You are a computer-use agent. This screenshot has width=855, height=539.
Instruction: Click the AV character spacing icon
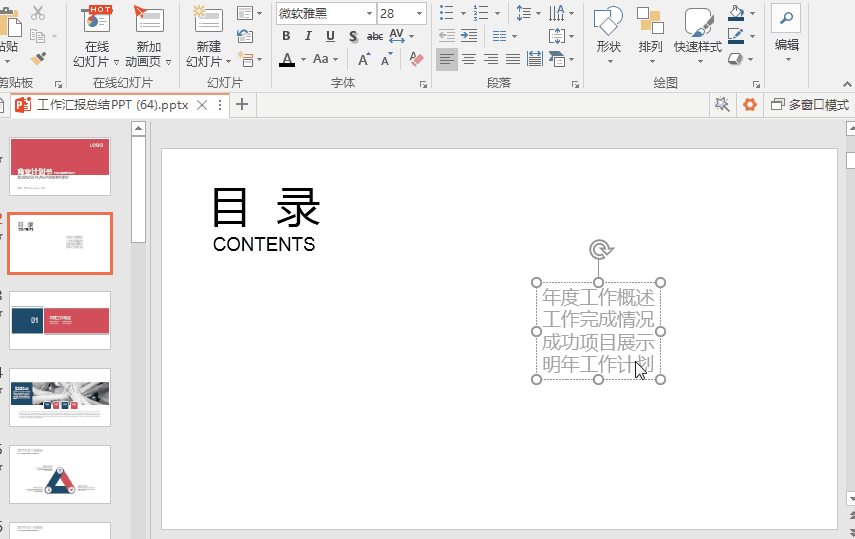coord(397,36)
